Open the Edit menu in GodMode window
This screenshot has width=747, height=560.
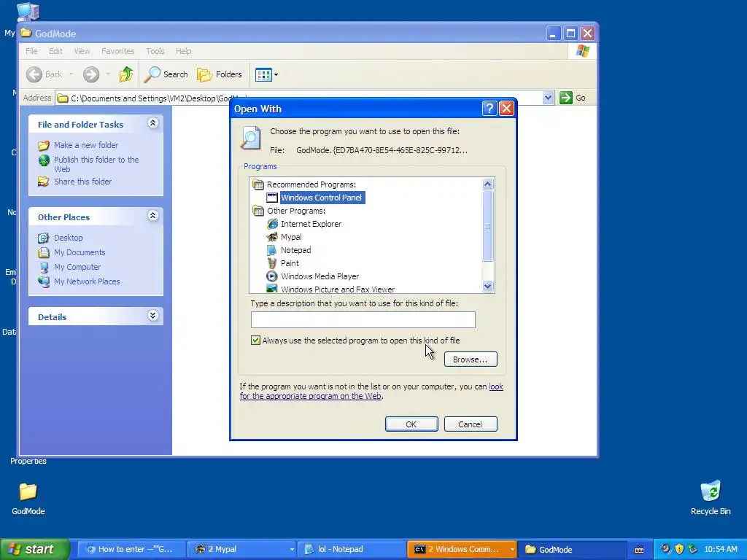[55, 51]
